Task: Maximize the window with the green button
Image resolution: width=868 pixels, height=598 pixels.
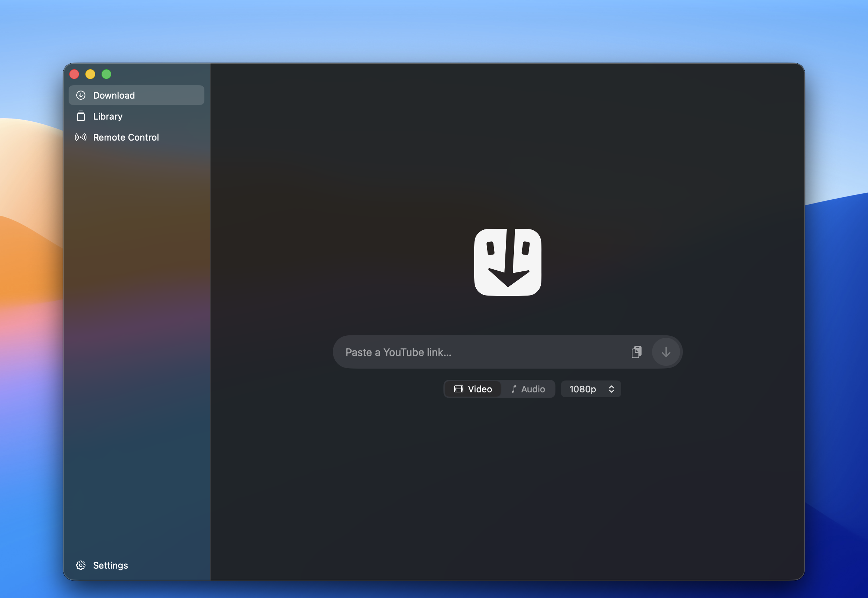Action: 106,74
